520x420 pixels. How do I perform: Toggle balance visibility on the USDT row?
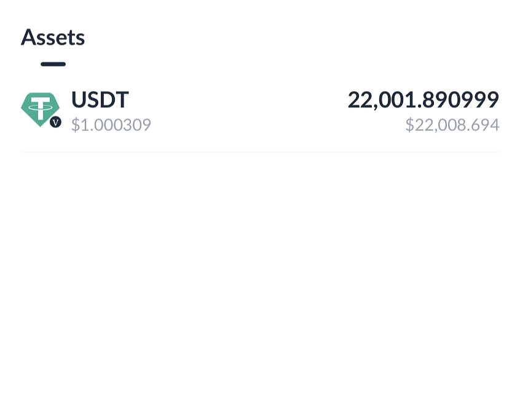coord(423,99)
